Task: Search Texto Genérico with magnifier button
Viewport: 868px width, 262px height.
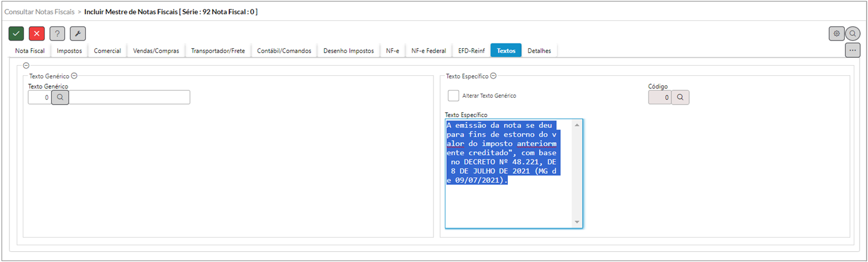Action: pos(60,97)
